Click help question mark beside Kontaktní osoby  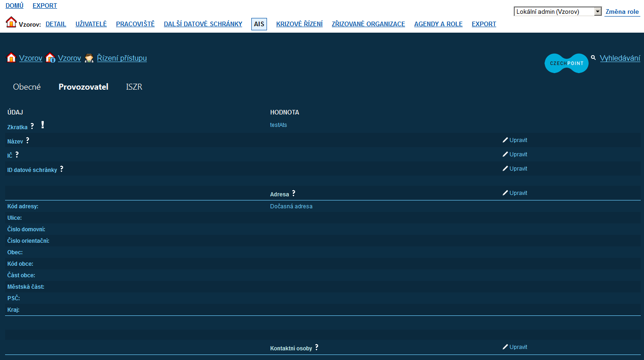[317, 347]
